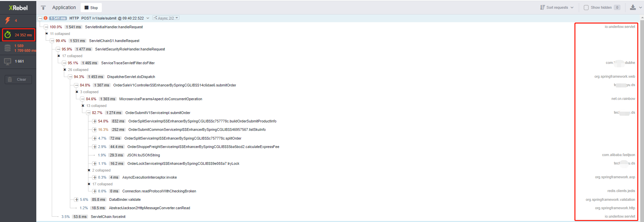Click the scrollbar up arrow
644x222 pixels.
(642, 17)
